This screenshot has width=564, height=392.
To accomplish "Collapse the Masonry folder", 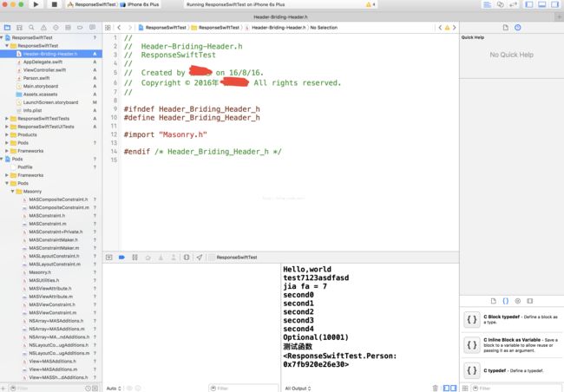I will click(x=13, y=192).
